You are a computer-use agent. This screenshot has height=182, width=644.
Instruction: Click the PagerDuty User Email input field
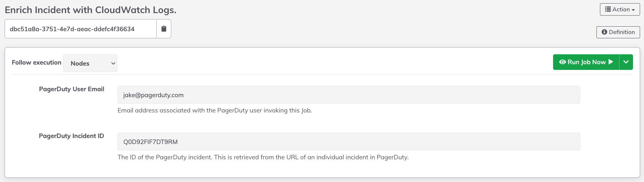tap(348, 95)
